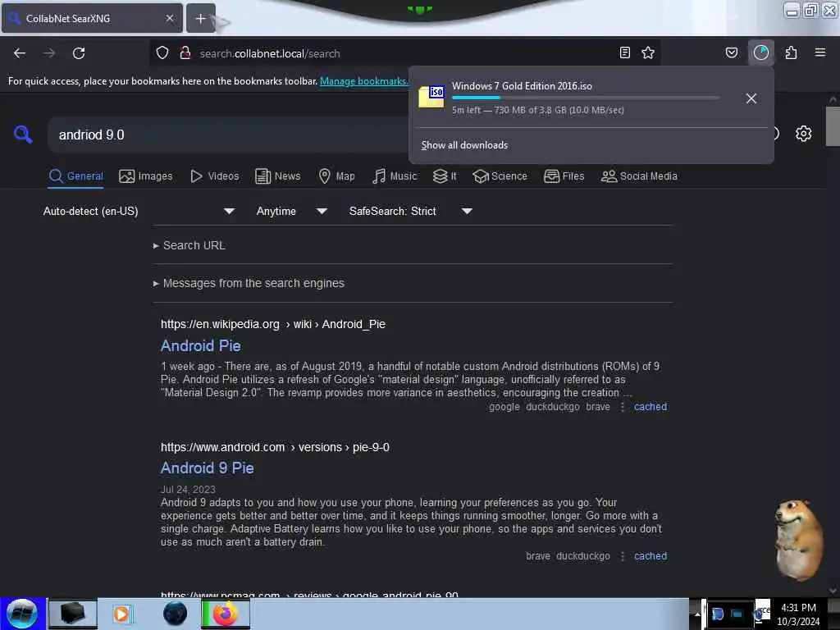Image resolution: width=840 pixels, height=630 pixels.
Task: Switch to the Files search tab
Action: (564, 176)
